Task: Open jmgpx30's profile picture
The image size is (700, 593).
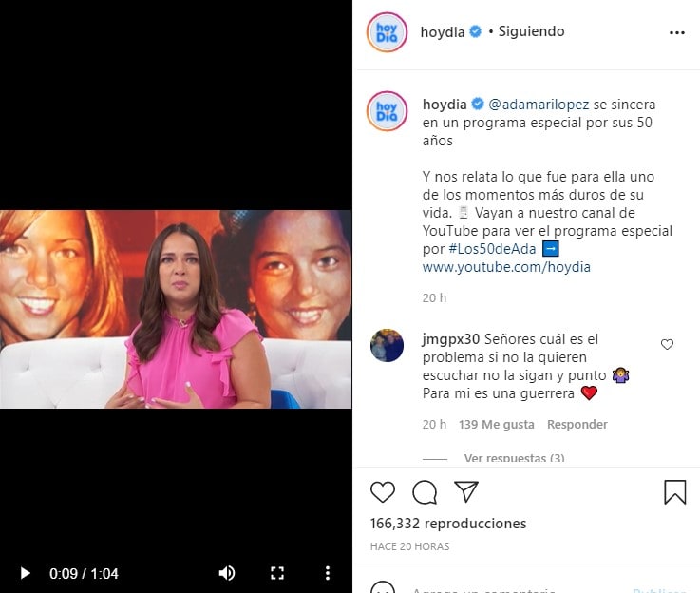Action: tap(387, 345)
